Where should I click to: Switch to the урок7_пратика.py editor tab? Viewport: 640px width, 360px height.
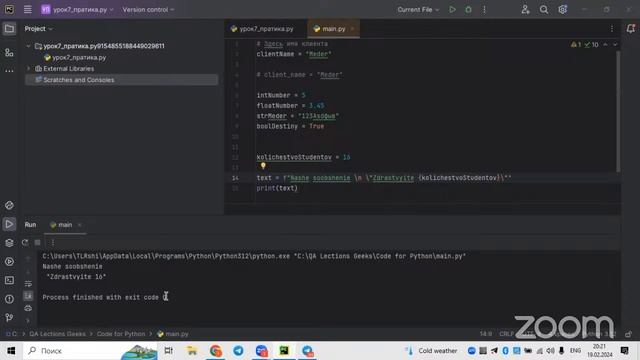(262, 29)
